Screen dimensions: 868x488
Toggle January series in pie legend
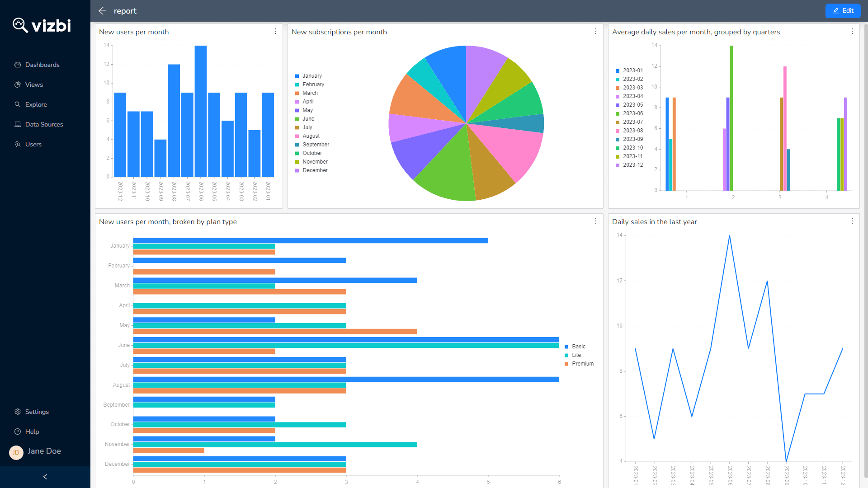point(309,76)
